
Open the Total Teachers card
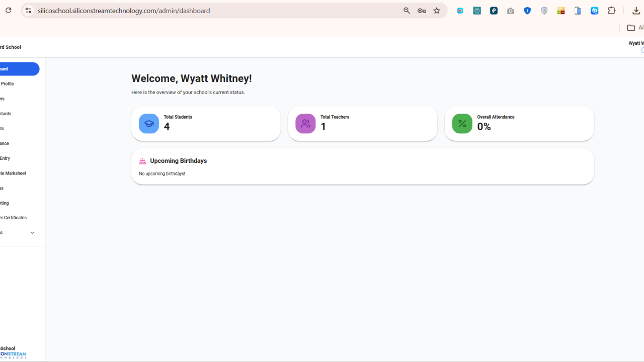pyautogui.click(x=362, y=123)
